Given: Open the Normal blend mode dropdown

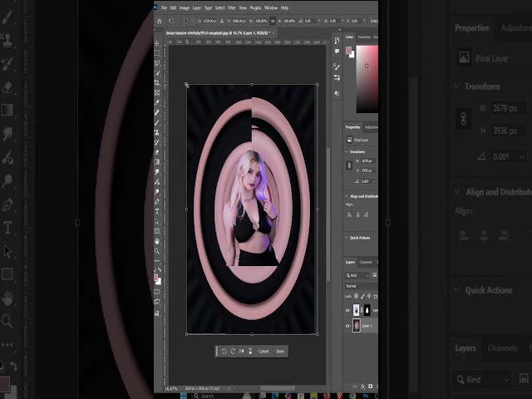Looking at the screenshot, I should pyautogui.click(x=361, y=286).
